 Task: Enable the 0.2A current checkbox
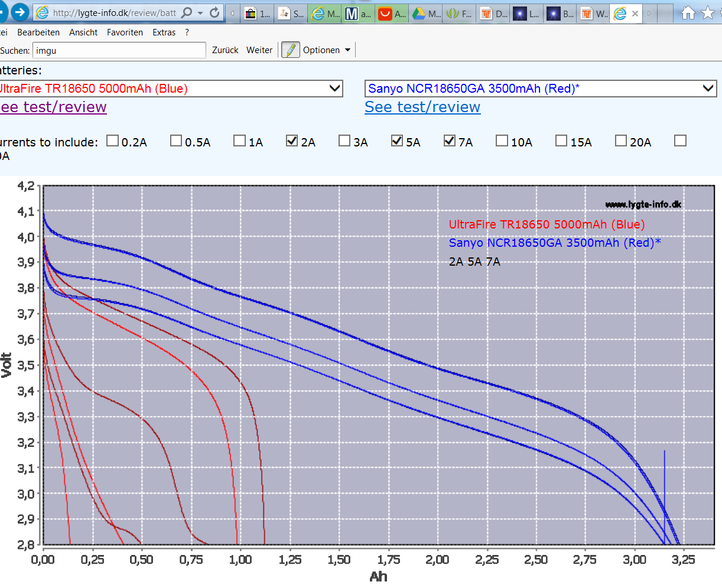click(112, 141)
